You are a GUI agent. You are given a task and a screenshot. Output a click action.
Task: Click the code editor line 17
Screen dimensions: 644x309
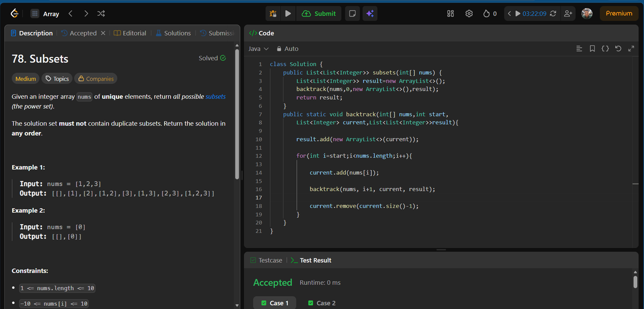(259, 197)
